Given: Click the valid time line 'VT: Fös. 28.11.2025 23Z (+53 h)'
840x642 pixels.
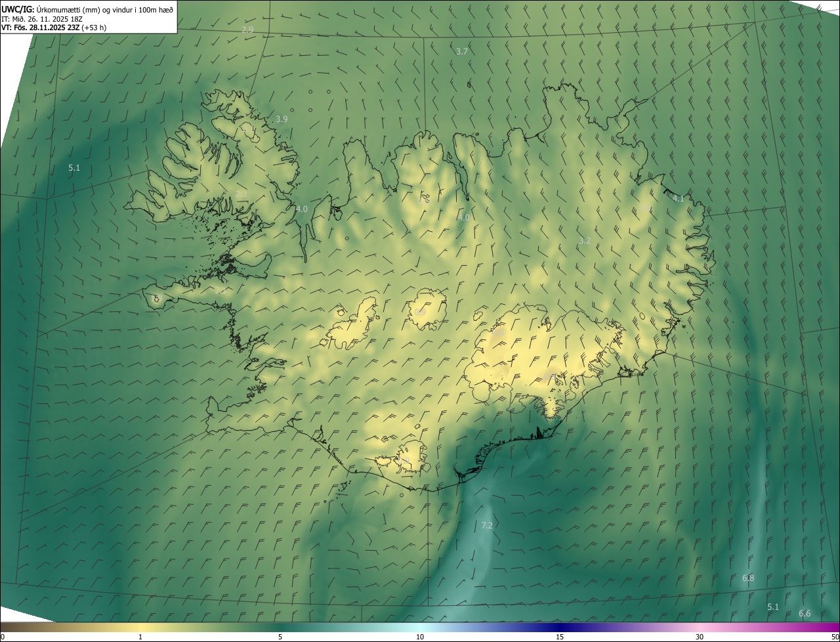Looking at the screenshot, I should point(54,28).
